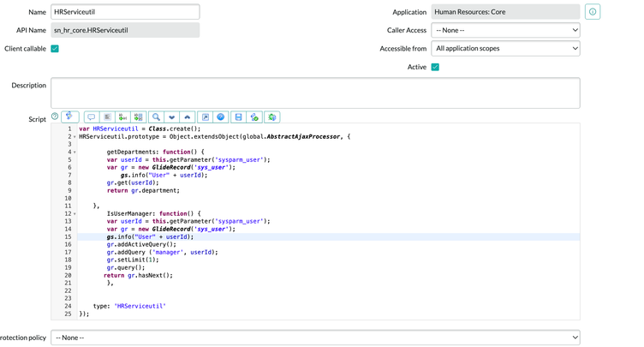644x347 pixels.
Task: Click code line 'gr.get(userId);'
Action: 133,183
